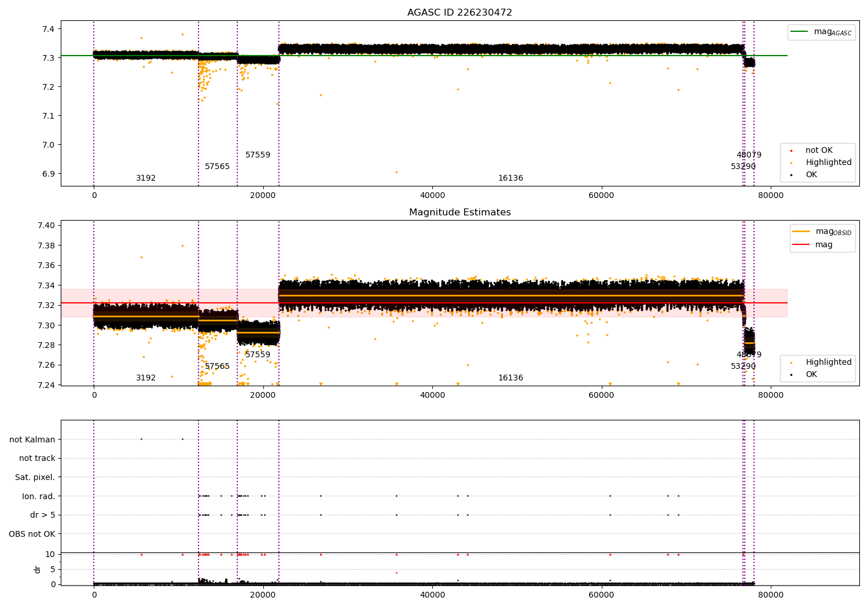
Task: Click the 'dr' axis label
Action: pyautogui.click(x=38, y=569)
